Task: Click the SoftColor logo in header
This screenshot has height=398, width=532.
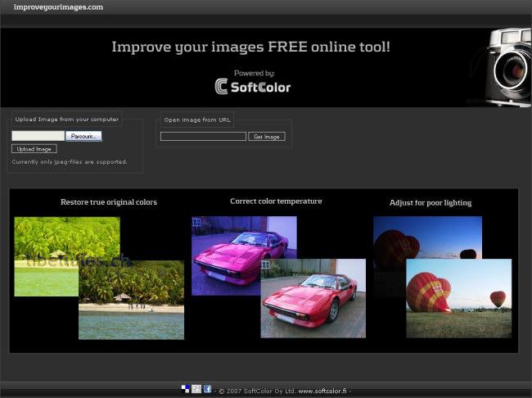Action: tap(253, 87)
